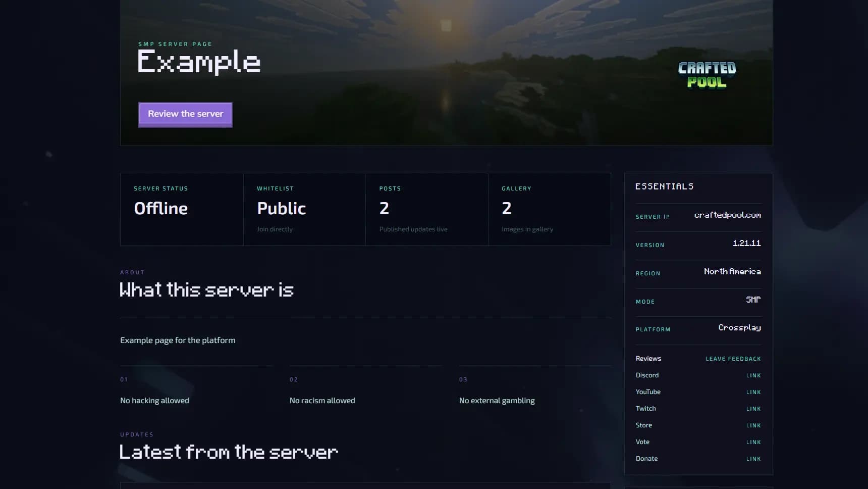Click 'Example page for the platform' description
This screenshot has width=868, height=489.
point(178,340)
